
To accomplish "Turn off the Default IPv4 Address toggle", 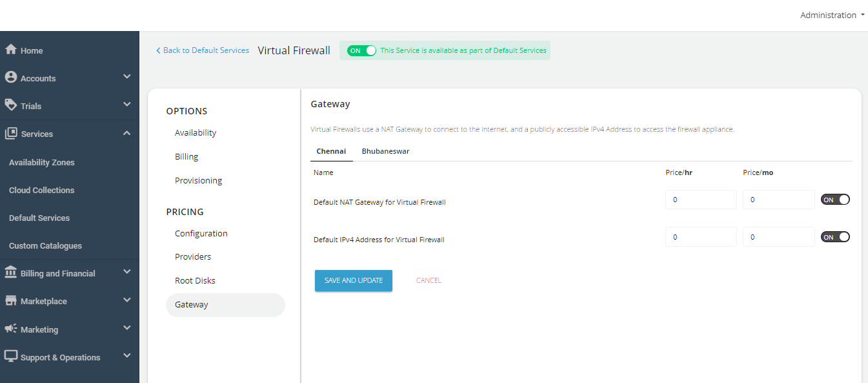I will point(835,236).
